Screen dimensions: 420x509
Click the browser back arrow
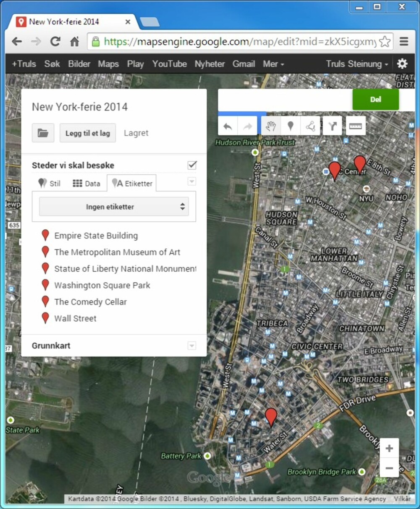[17, 42]
